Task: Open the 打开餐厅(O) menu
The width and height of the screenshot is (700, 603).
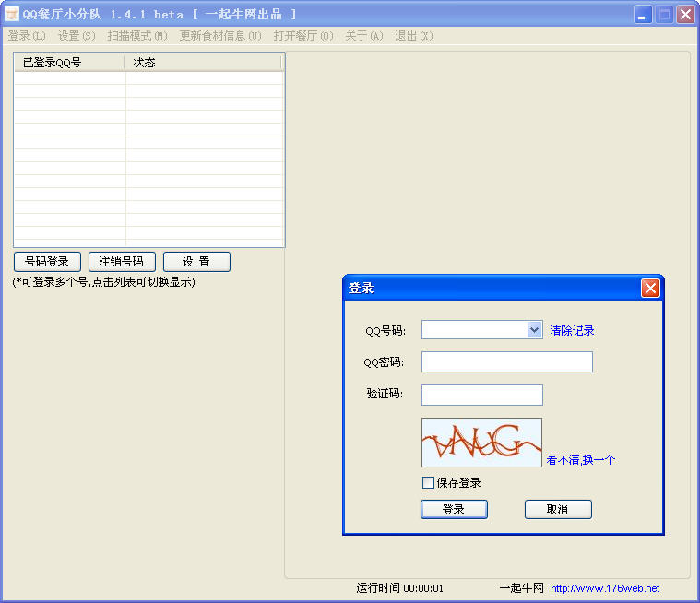Action: pos(303,36)
